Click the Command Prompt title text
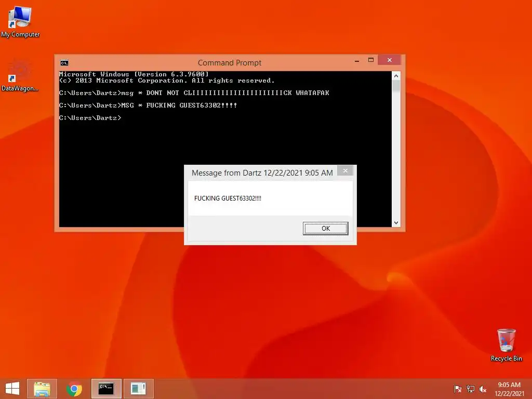 pyautogui.click(x=230, y=63)
